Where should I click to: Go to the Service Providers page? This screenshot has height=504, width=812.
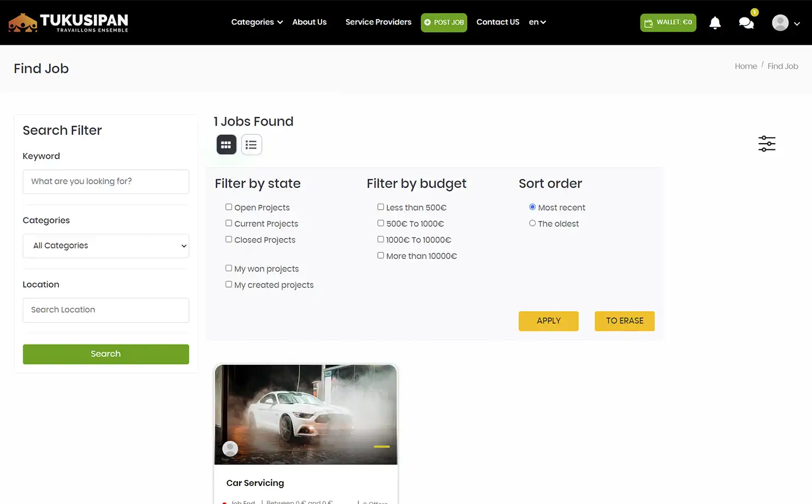pos(378,22)
